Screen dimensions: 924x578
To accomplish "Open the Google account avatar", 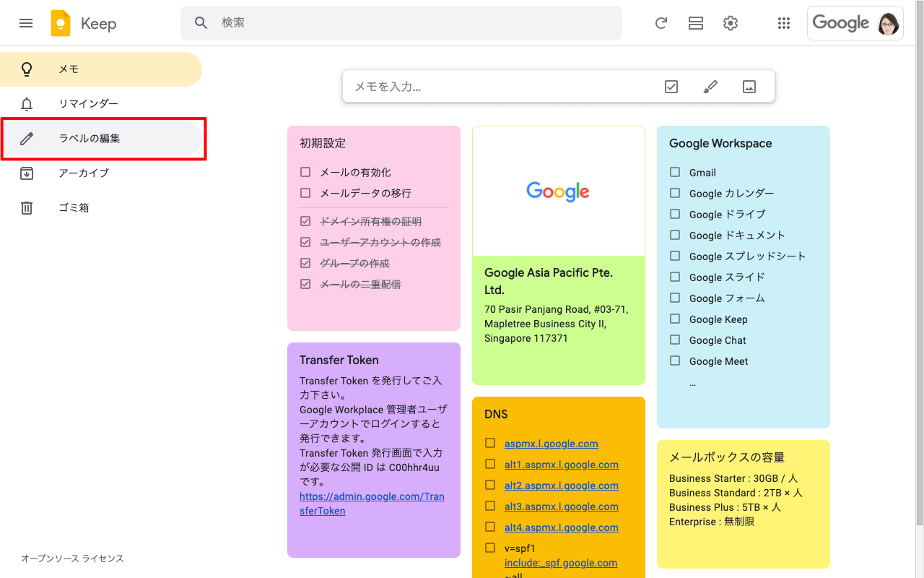I will [888, 23].
